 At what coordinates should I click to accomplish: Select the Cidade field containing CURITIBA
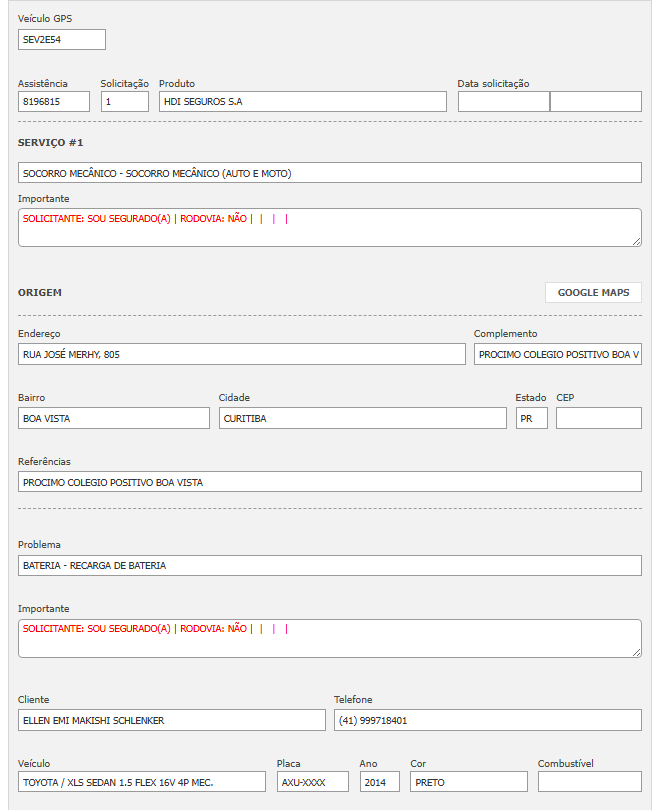click(363, 418)
